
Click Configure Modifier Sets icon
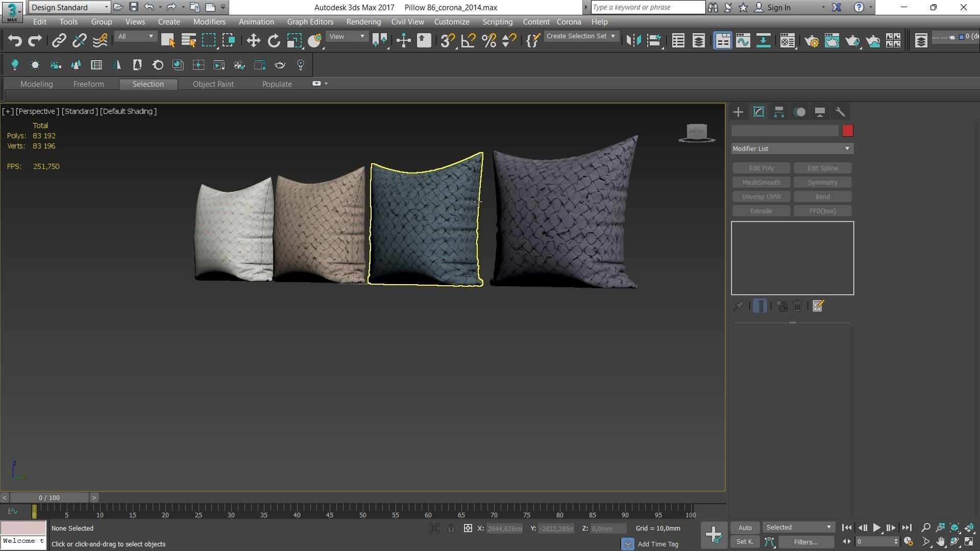pyautogui.click(x=818, y=306)
